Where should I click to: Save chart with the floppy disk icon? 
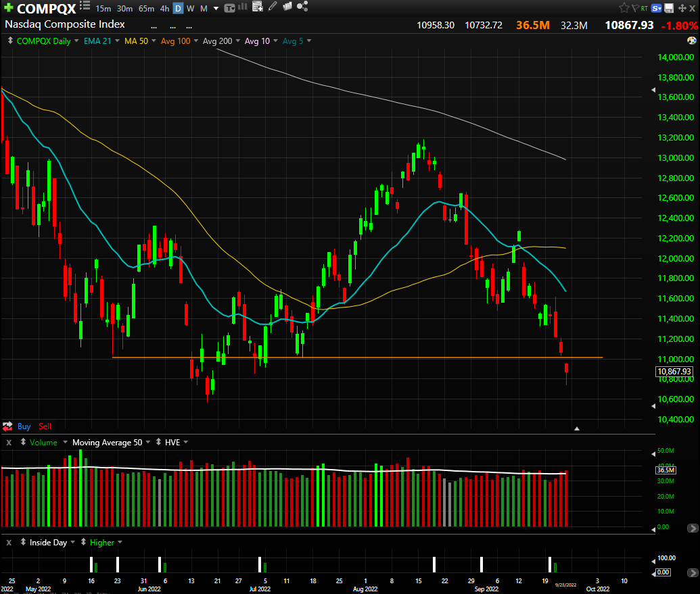tap(669, 8)
